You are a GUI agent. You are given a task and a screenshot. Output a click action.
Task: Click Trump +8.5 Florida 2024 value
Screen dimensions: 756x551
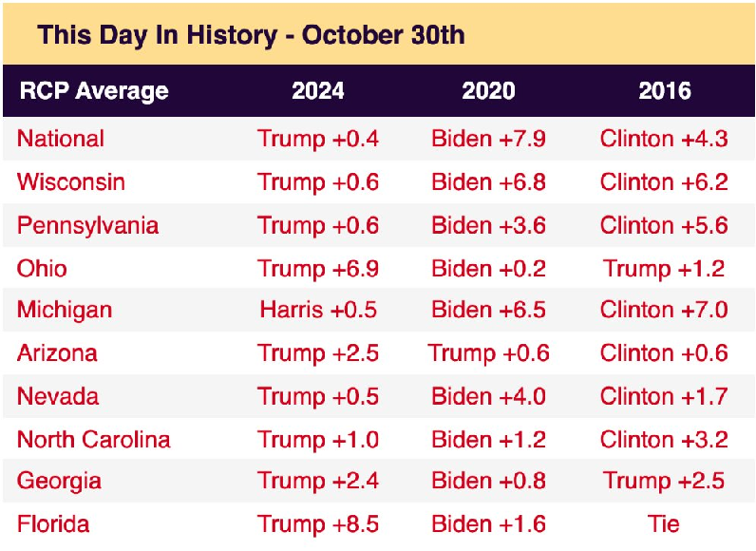pos(318,524)
